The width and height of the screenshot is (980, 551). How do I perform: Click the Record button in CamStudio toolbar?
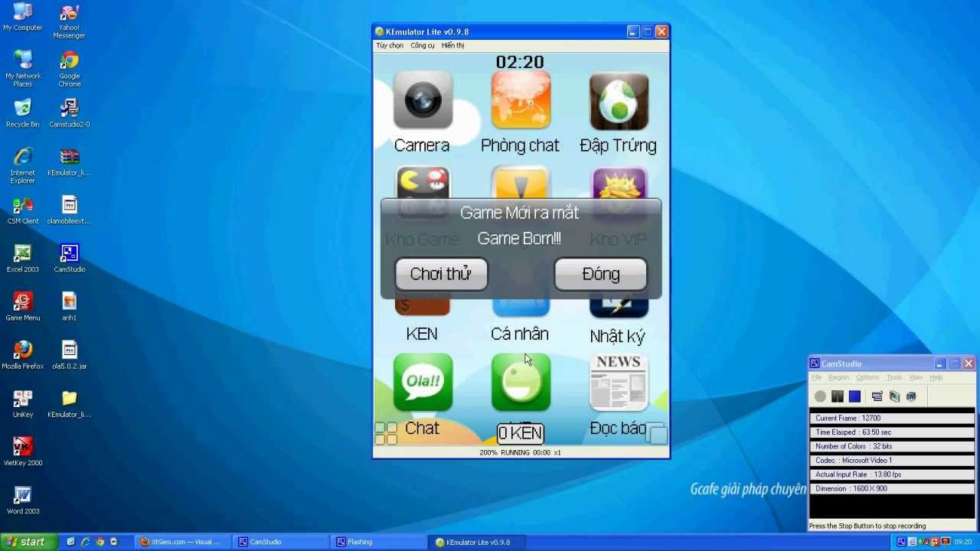click(x=820, y=396)
